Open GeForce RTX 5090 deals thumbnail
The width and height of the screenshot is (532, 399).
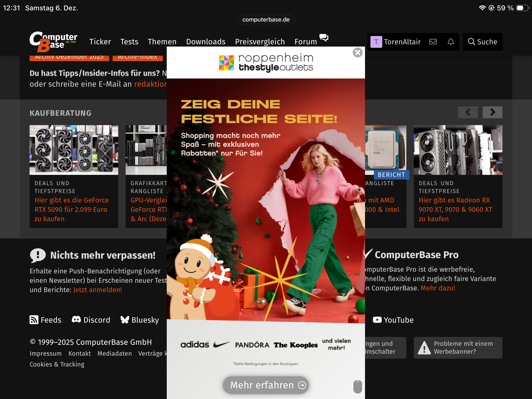tap(74, 150)
